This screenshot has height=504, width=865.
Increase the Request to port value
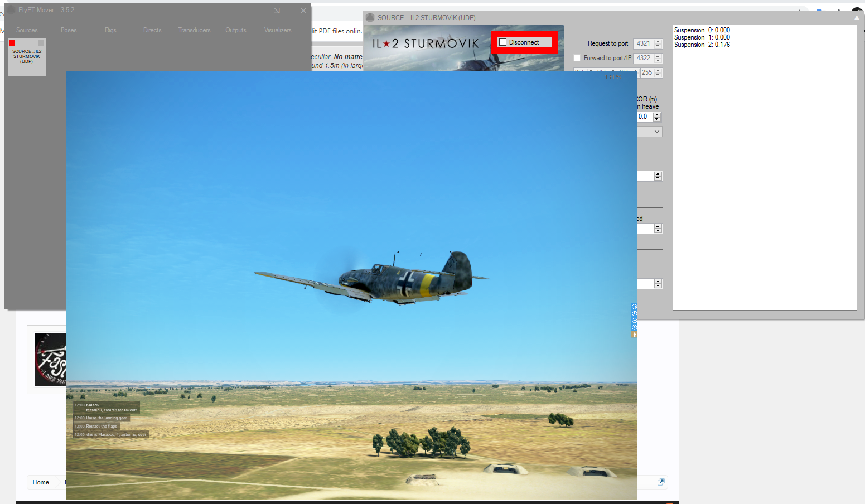pos(658,41)
